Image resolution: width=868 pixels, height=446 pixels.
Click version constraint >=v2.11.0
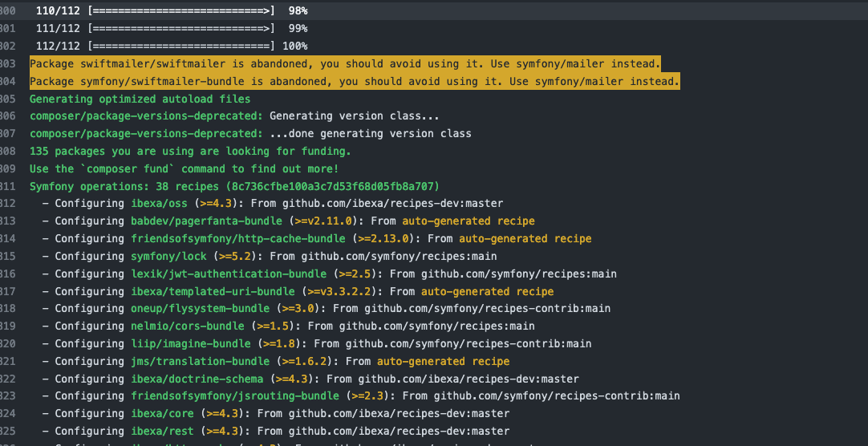322,221
